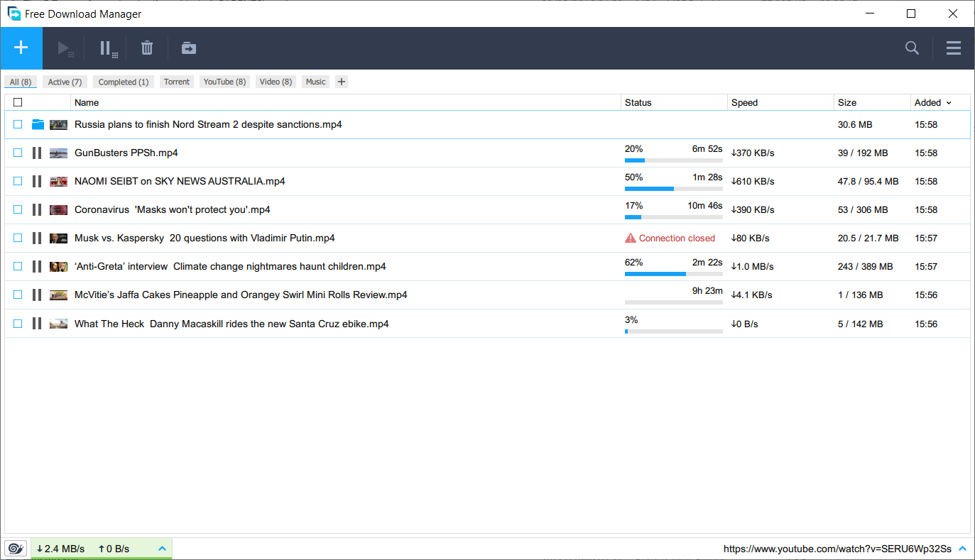The image size is (975, 560).
Task: Click thumbnail of Musk vs. Kaspersky video
Action: [58, 238]
